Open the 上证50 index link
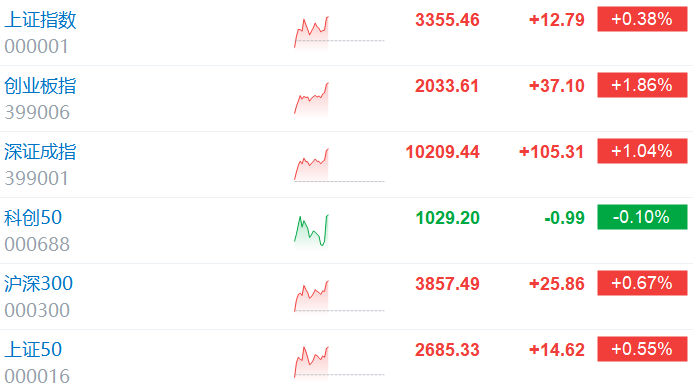Viewport: 693px width, 391px height. (x=33, y=350)
